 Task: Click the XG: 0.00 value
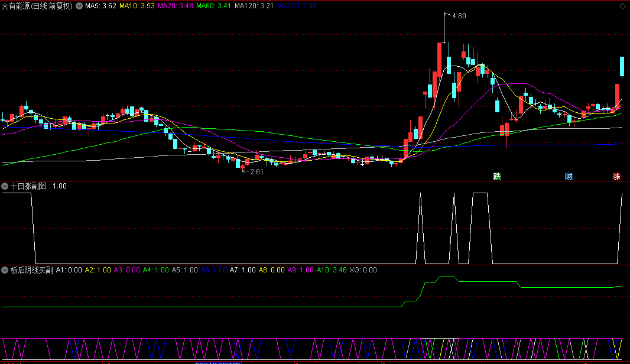(x=363, y=270)
